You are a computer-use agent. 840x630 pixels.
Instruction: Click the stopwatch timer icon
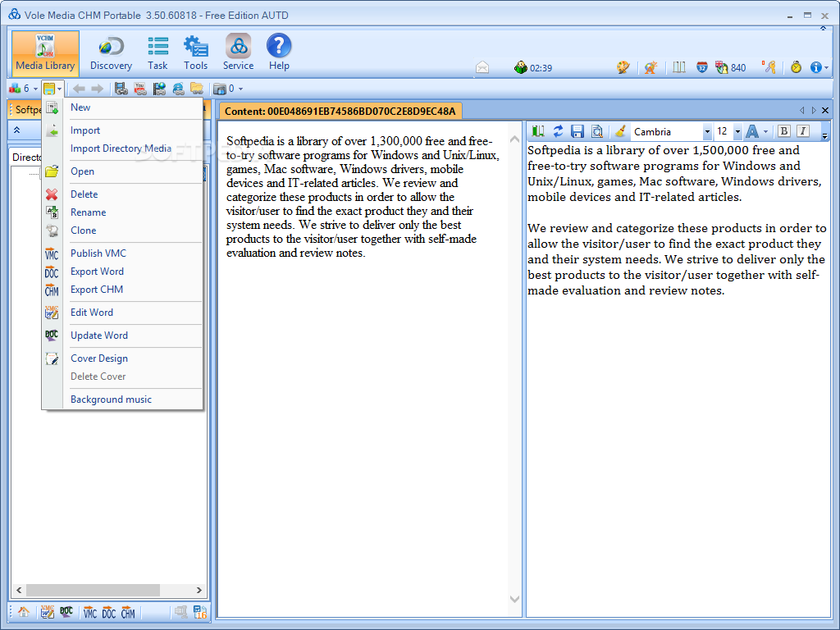796,67
